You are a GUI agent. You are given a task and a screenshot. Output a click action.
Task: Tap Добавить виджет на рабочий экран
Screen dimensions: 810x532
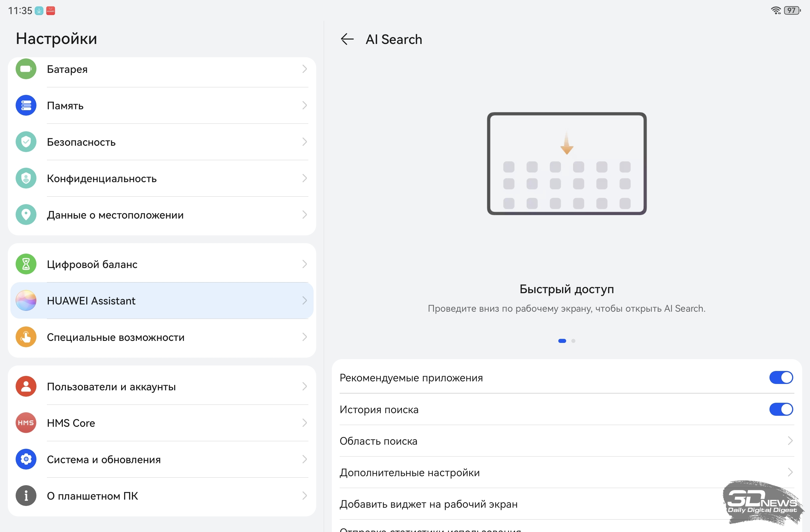(x=428, y=504)
